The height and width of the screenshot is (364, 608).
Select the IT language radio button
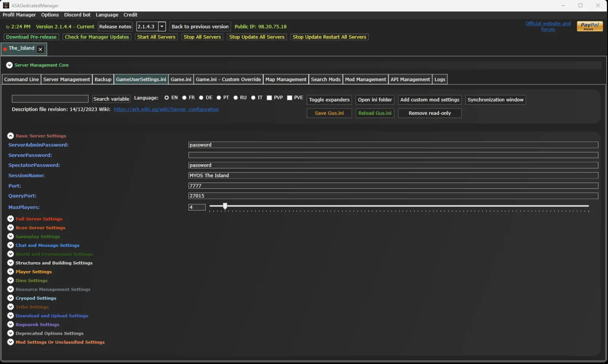pos(253,98)
